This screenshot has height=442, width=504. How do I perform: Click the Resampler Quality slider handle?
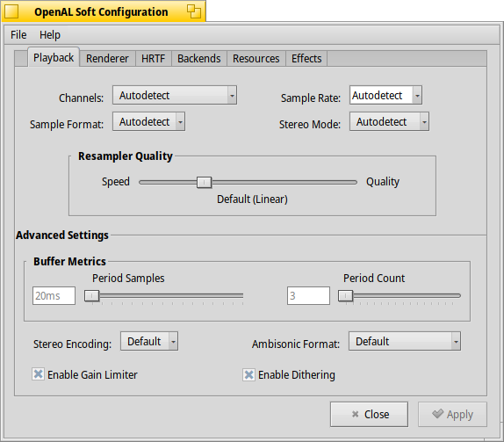tap(204, 183)
